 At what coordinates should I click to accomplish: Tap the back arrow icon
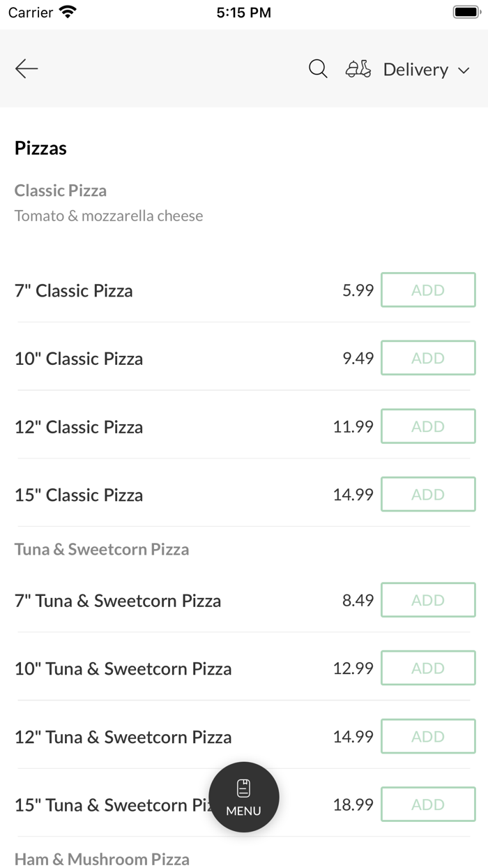click(x=26, y=68)
